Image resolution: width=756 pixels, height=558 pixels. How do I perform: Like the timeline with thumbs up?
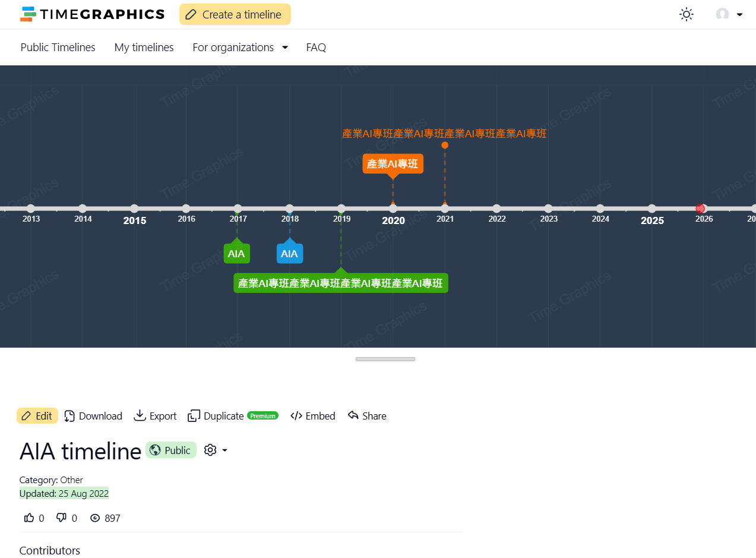[x=29, y=518]
